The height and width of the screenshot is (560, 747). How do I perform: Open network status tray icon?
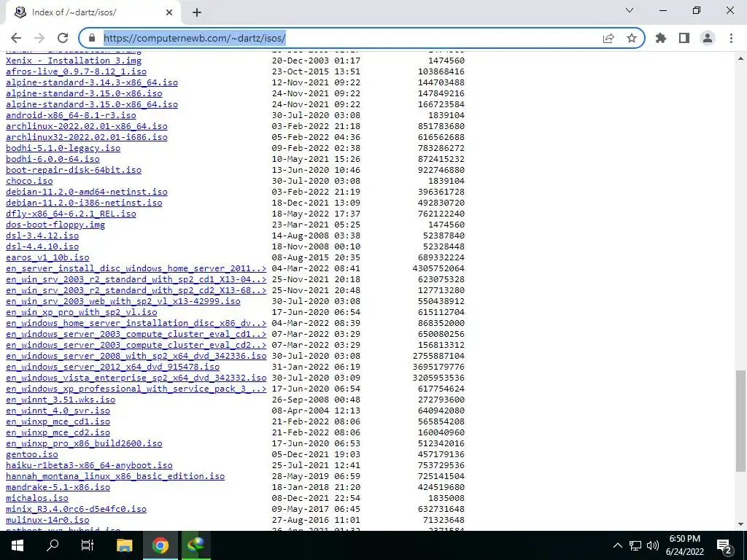[x=635, y=545]
